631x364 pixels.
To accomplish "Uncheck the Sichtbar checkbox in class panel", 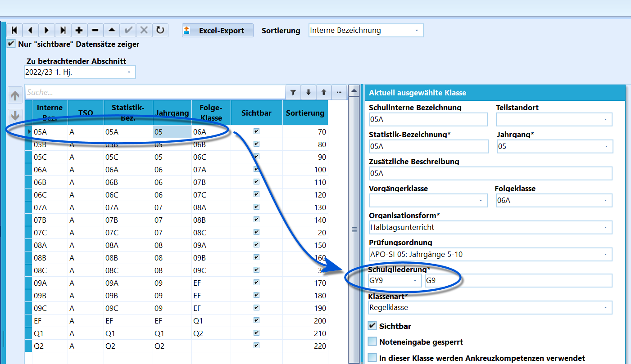I will click(x=372, y=326).
